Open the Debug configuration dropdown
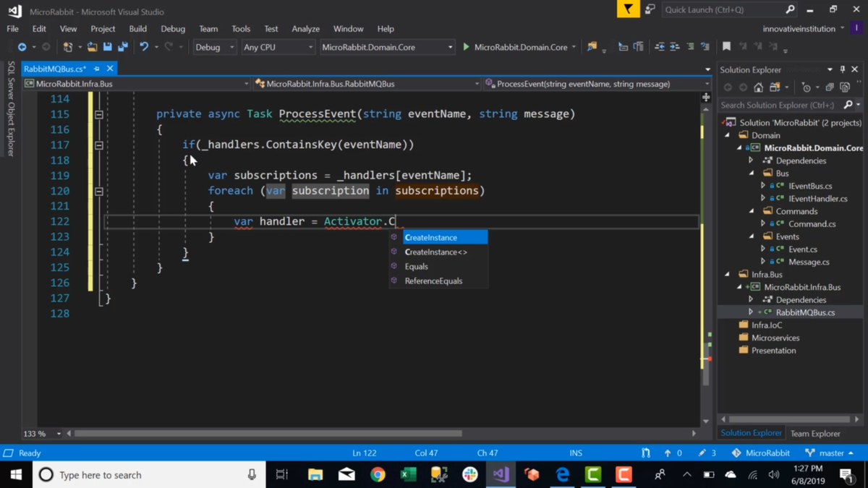 tap(214, 47)
